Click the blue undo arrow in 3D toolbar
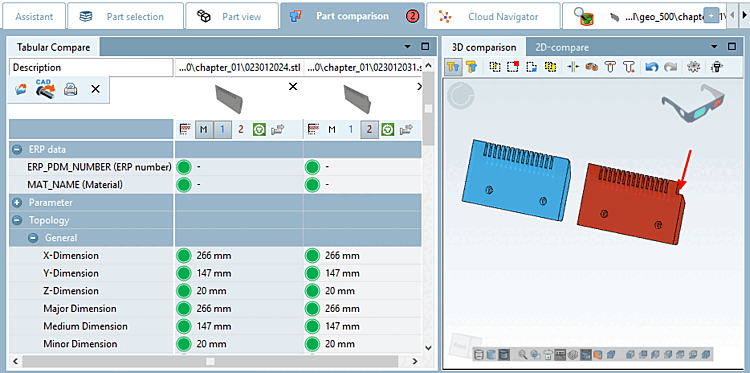Image resolution: width=750 pixels, height=373 pixels. coord(651,67)
